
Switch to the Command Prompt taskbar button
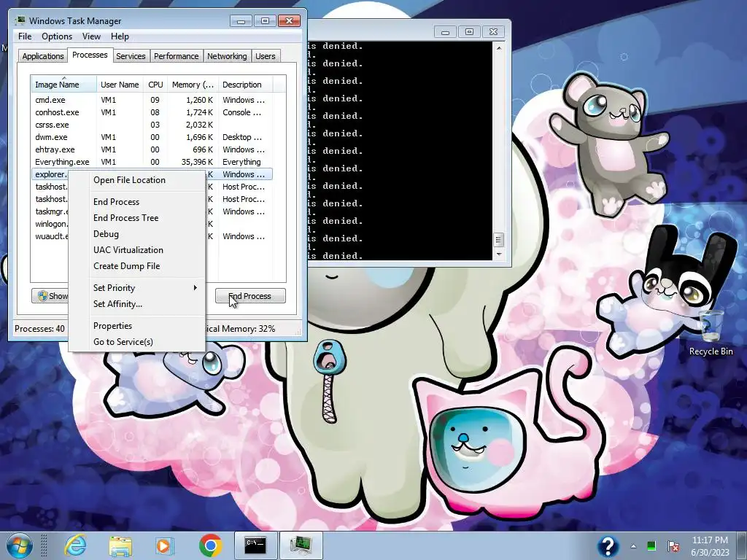click(256, 545)
